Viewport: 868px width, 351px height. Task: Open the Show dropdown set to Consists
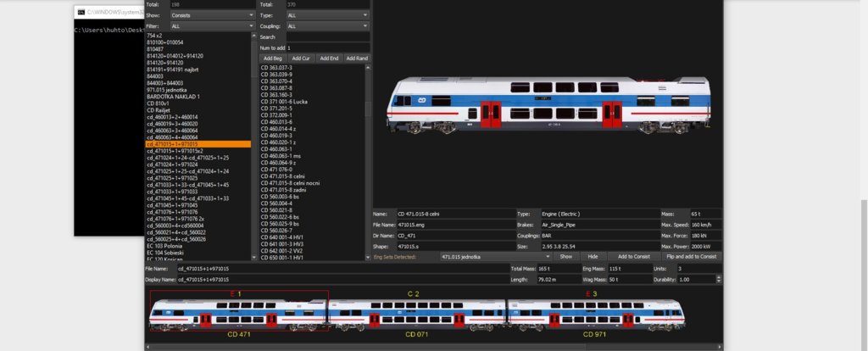pyautogui.click(x=212, y=15)
